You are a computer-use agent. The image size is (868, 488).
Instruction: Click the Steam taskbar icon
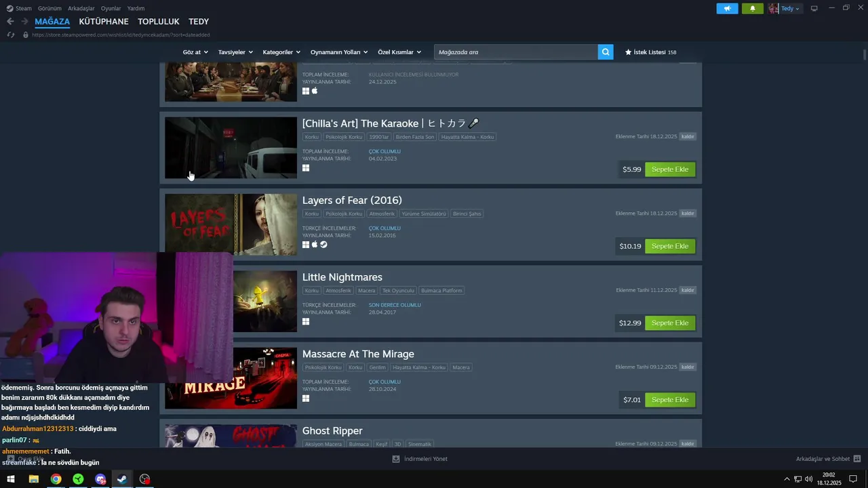click(x=122, y=479)
